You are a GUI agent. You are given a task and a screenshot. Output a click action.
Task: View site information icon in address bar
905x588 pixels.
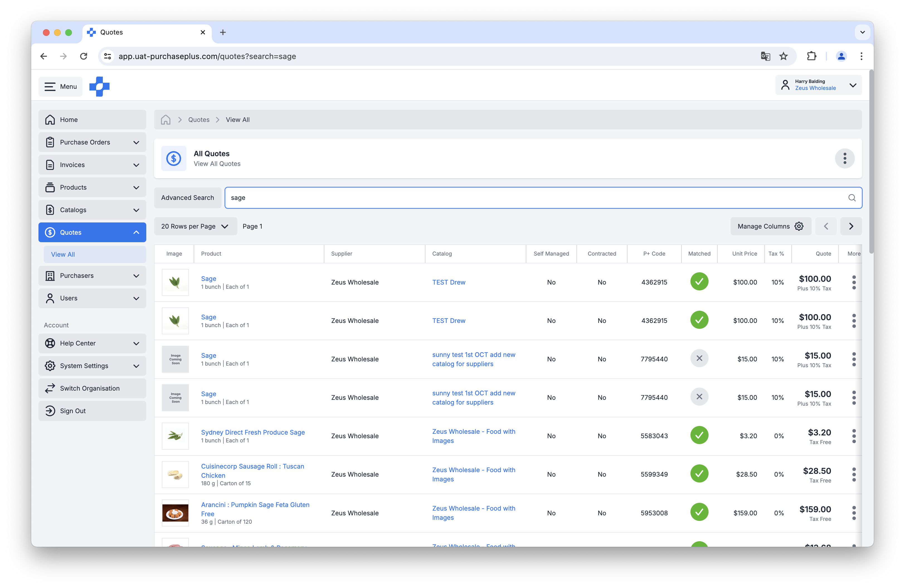tap(108, 56)
